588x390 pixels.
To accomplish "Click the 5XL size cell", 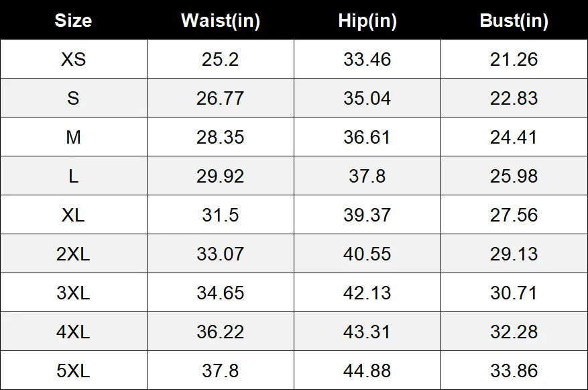I will pyautogui.click(x=73, y=371).
